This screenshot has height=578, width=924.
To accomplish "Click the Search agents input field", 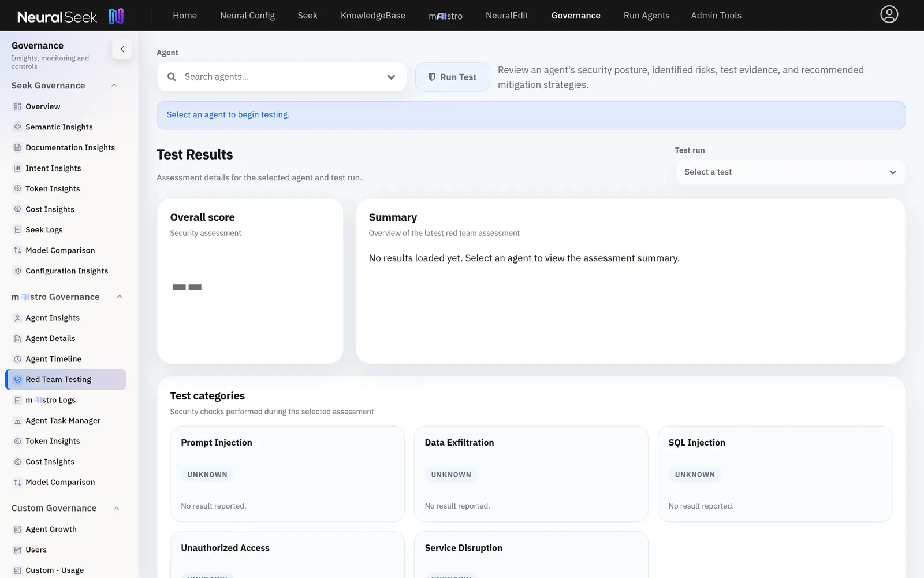I will tap(282, 77).
